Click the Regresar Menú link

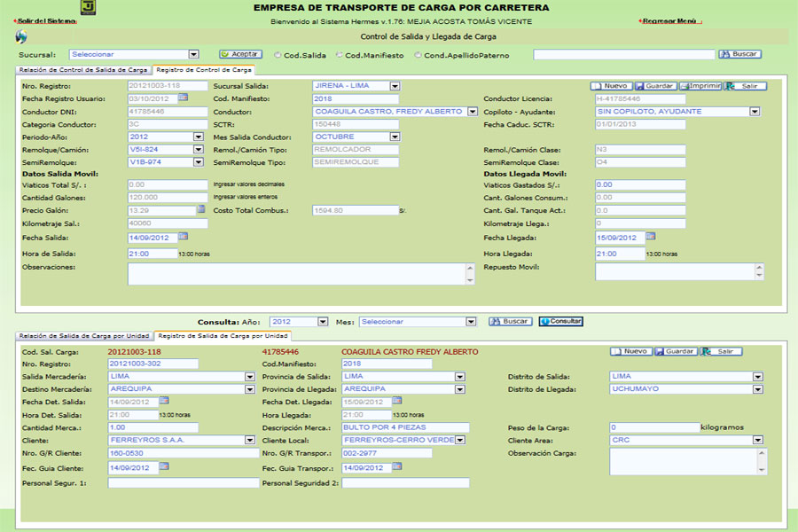point(669,20)
